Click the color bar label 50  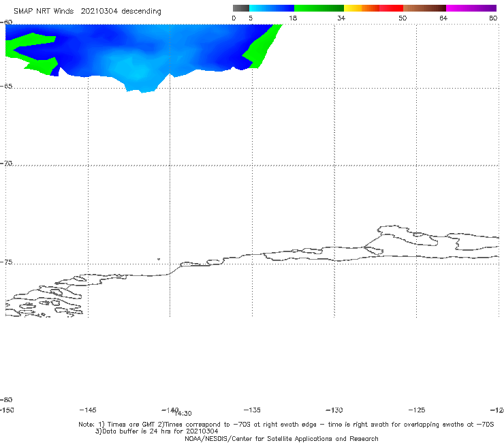tap(403, 18)
